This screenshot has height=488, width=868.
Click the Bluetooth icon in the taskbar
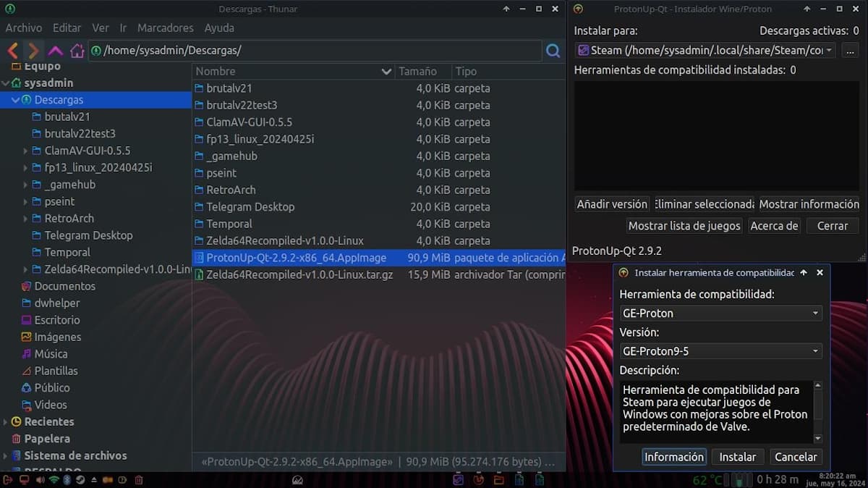(x=67, y=479)
